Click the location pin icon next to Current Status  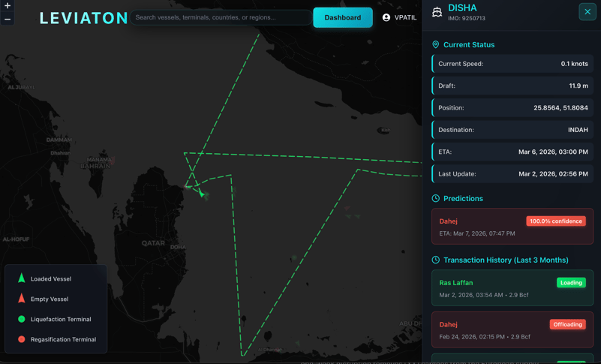436,45
